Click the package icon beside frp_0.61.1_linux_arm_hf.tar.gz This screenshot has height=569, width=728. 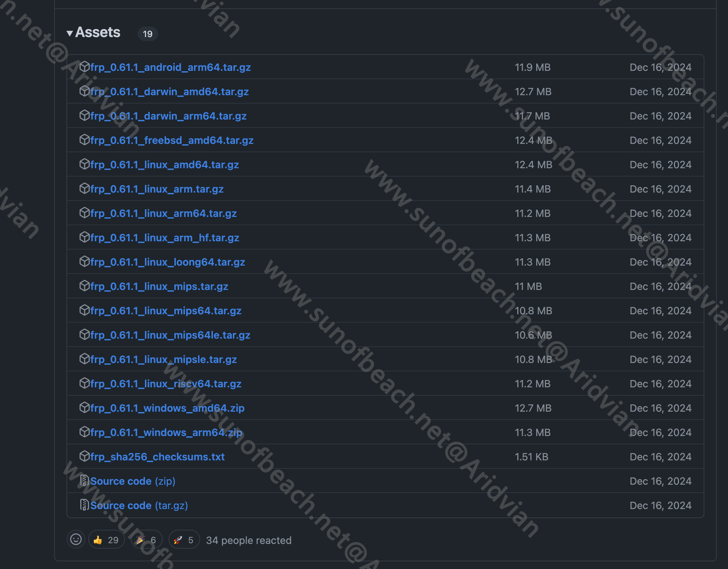click(84, 237)
